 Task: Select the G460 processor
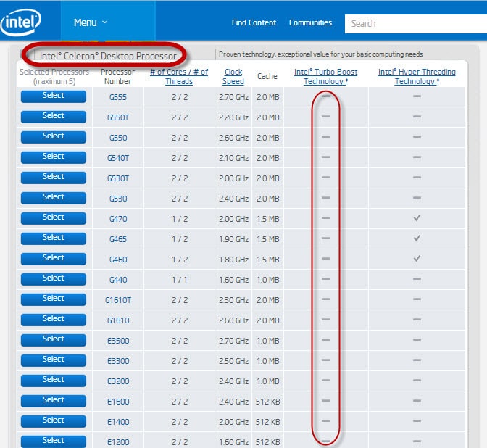pos(53,259)
